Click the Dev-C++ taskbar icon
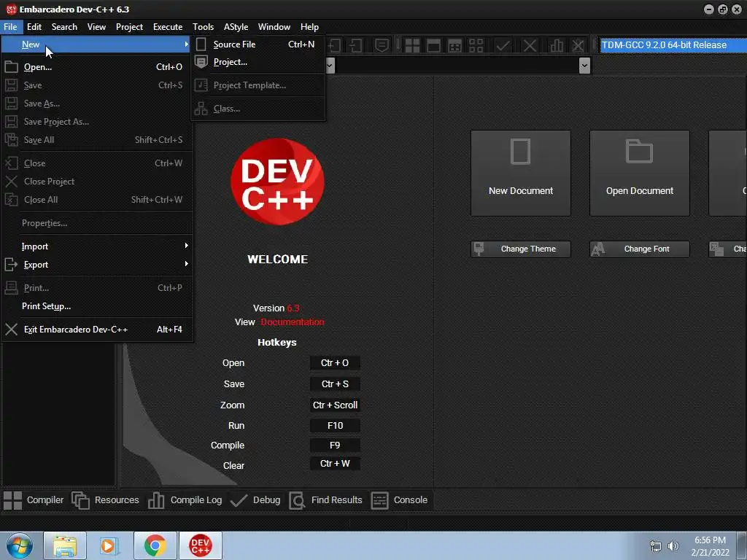This screenshot has width=747, height=560. (200, 545)
